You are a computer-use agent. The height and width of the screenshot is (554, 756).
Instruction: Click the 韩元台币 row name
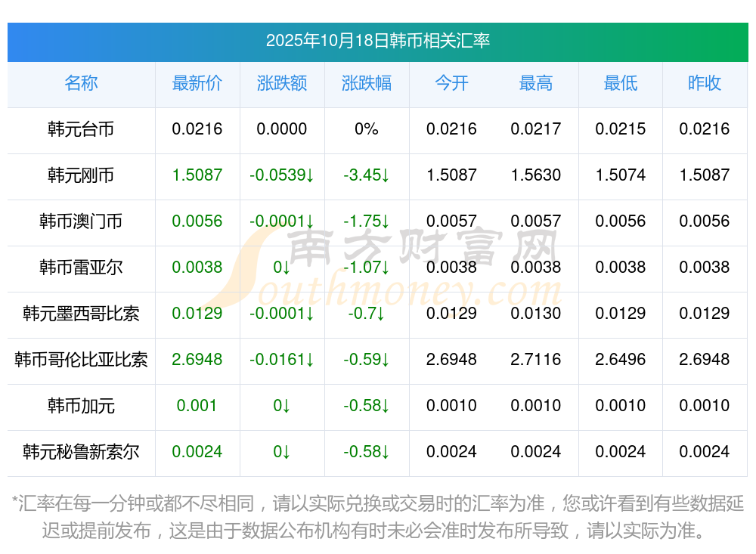click(x=81, y=129)
